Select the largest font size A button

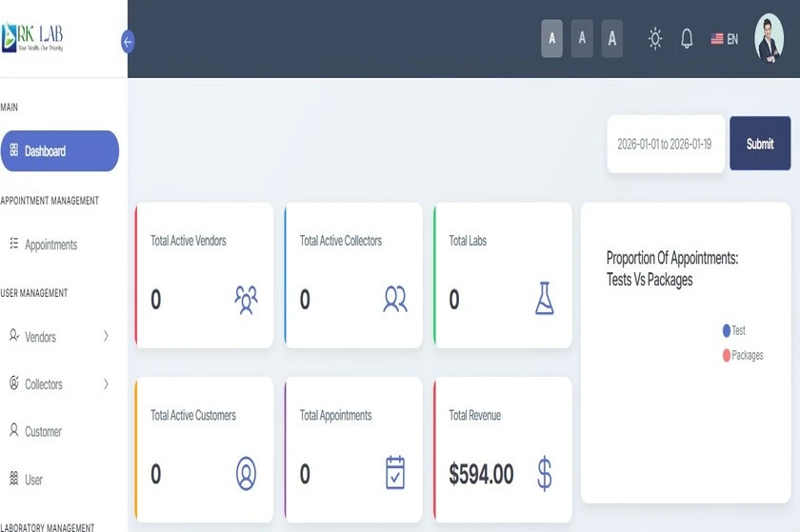pyautogui.click(x=612, y=39)
